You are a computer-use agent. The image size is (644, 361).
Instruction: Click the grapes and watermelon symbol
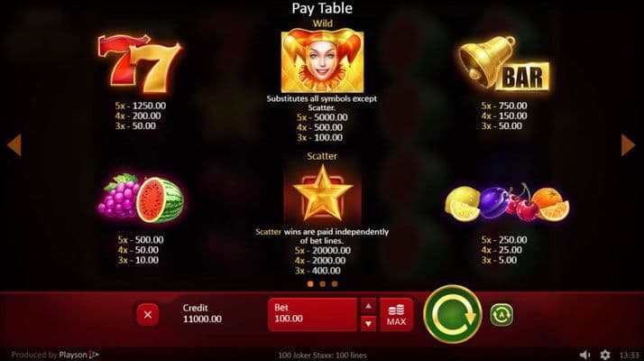tap(141, 198)
